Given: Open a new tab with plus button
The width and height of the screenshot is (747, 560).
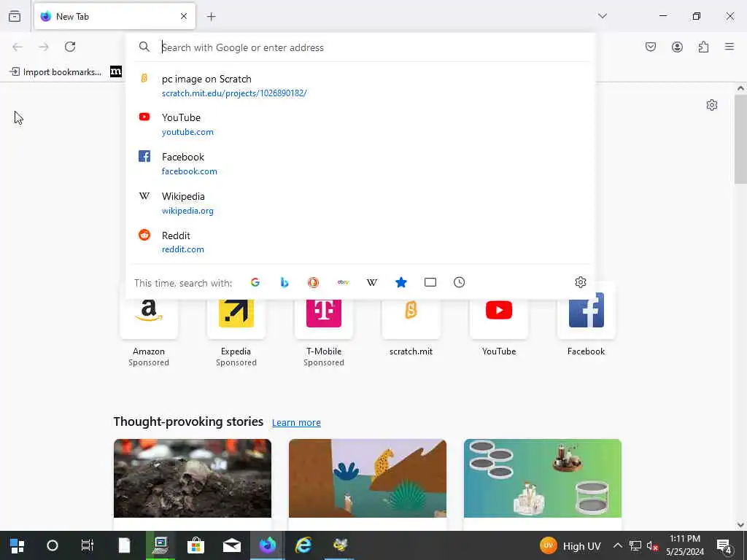Looking at the screenshot, I should coord(211,17).
